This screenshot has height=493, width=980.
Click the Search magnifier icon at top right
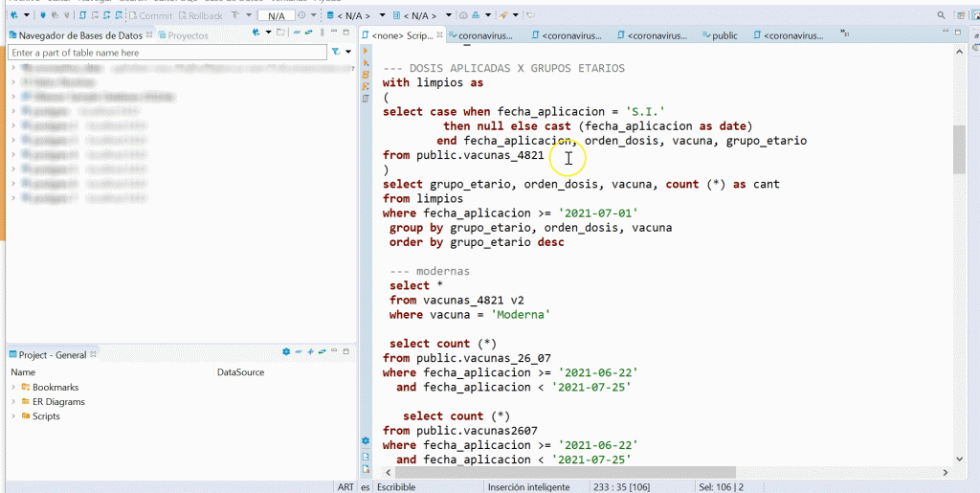[942, 15]
